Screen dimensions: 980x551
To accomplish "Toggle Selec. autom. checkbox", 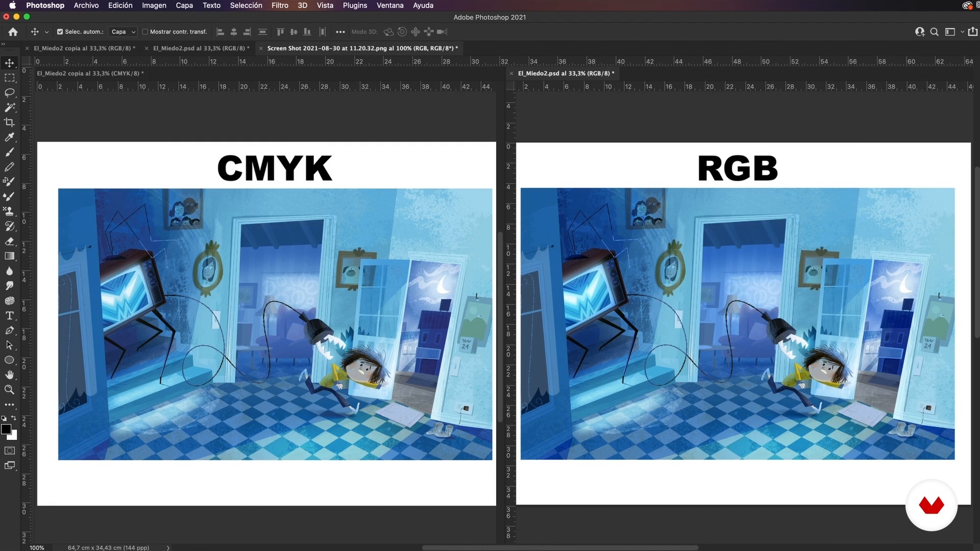I will click(x=60, y=32).
